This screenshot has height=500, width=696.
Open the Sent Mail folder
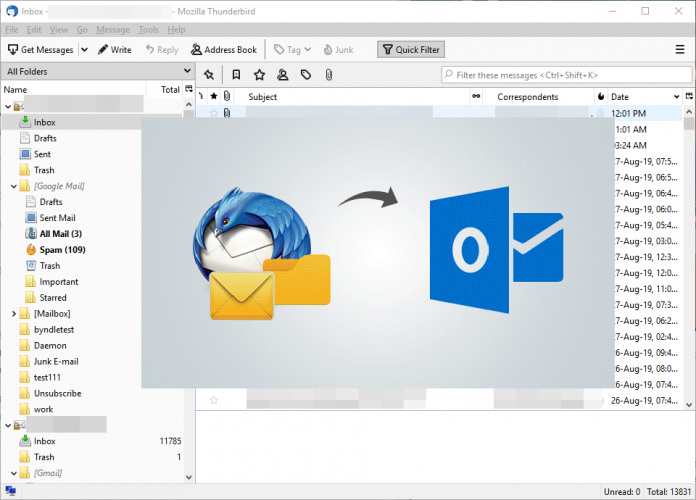point(57,218)
